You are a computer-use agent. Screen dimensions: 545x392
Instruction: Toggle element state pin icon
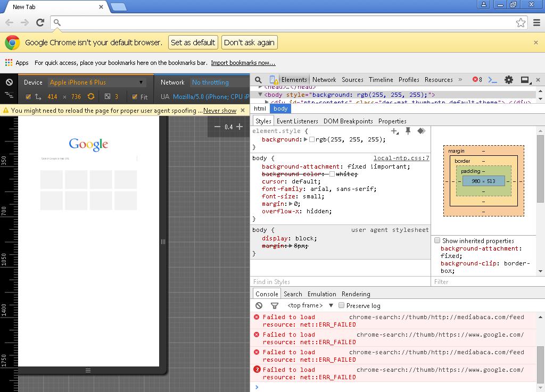408,131
